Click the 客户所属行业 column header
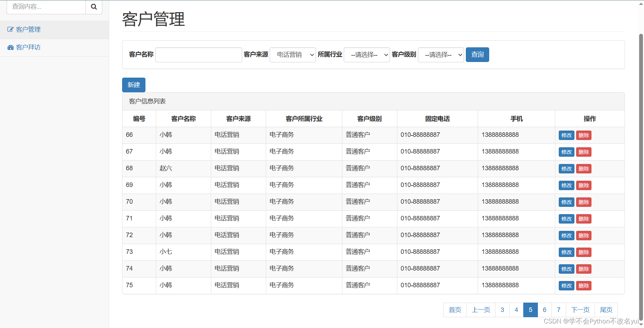The width and height of the screenshot is (644, 328). click(x=304, y=119)
